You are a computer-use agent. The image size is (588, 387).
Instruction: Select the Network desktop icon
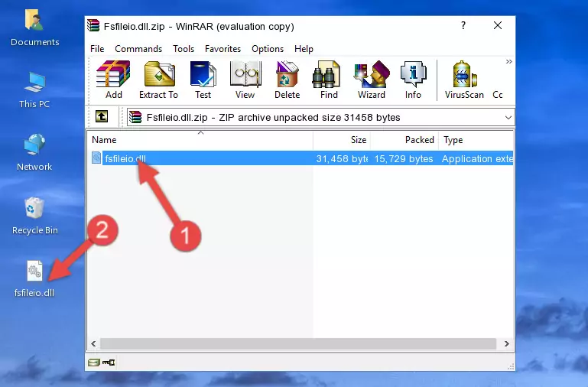34,152
